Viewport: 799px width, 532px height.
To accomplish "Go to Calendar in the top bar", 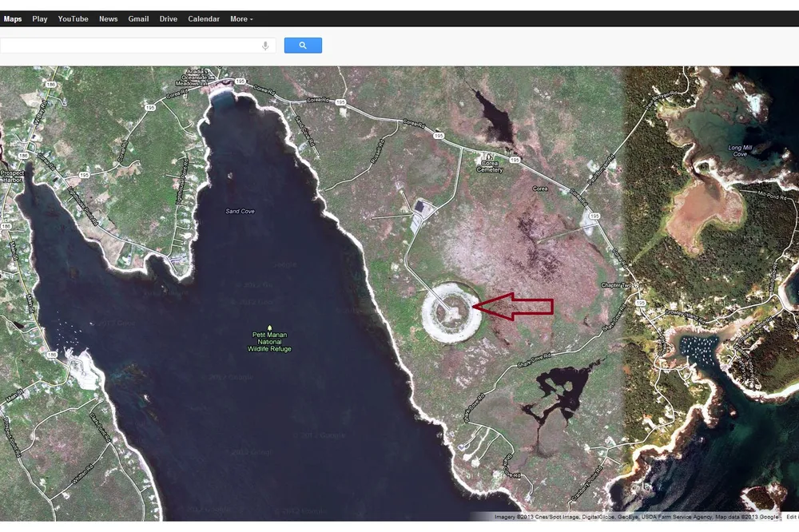I will (x=204, y=18).
